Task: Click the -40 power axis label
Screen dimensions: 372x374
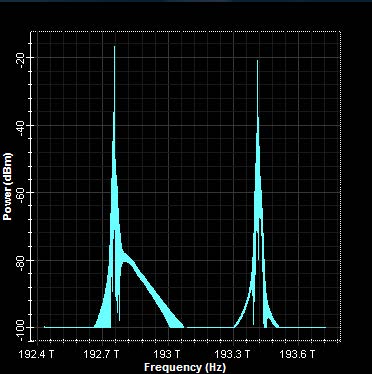Action: pos(21,129)
